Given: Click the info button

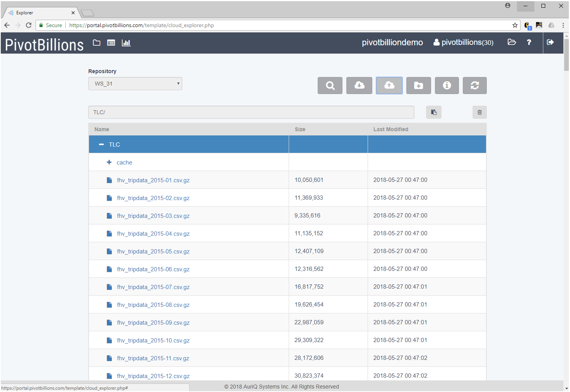Looking at the screenshot, I should click(447, 86).
